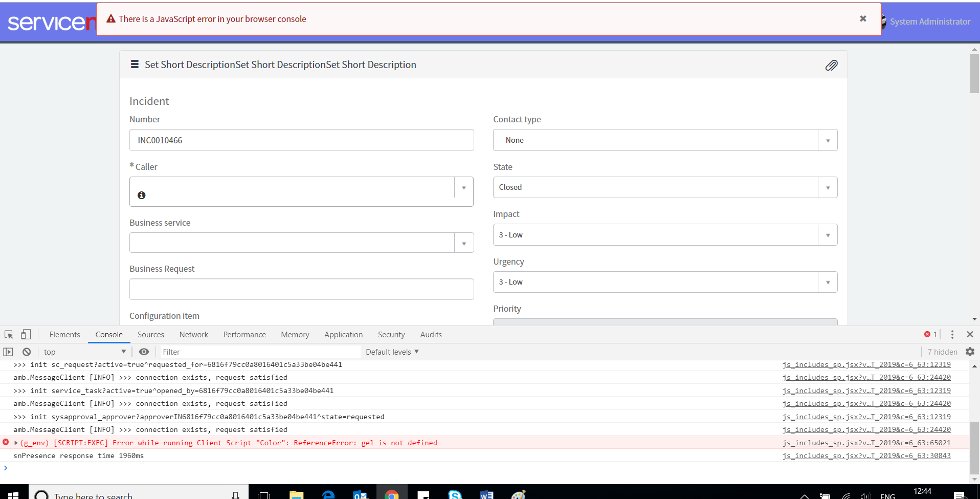
Task: Open the Sources tab in DevTools
Action: [x=150, y=334]
